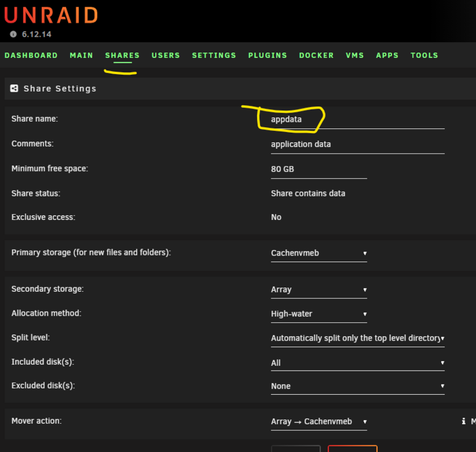Click the info icon next to Mover action

pyautogui.click(x=463, y=421)
